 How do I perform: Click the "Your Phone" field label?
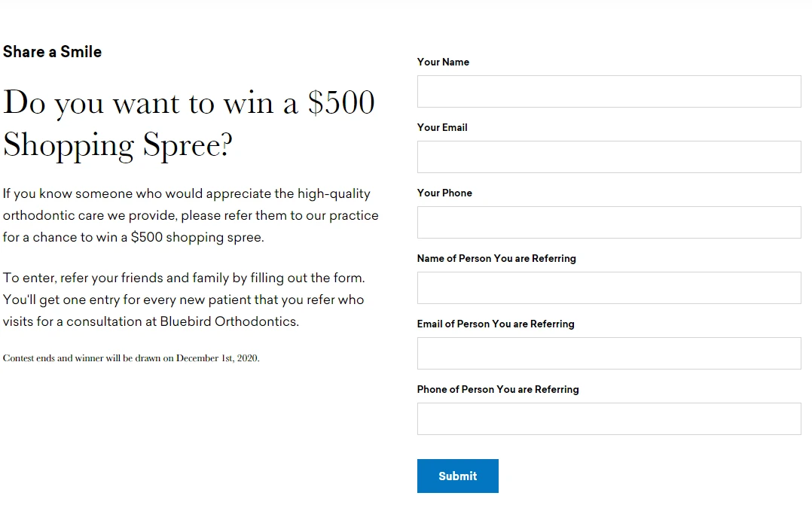coord(444,193)
